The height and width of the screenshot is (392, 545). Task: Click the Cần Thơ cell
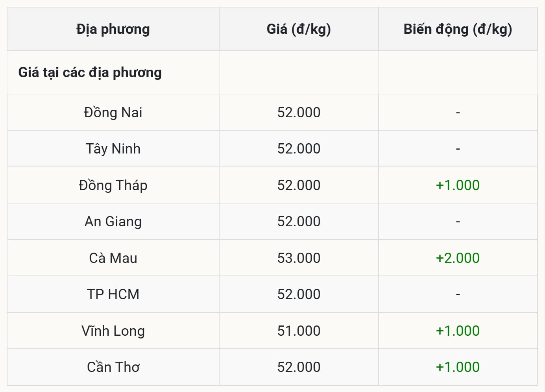point(113,367)
